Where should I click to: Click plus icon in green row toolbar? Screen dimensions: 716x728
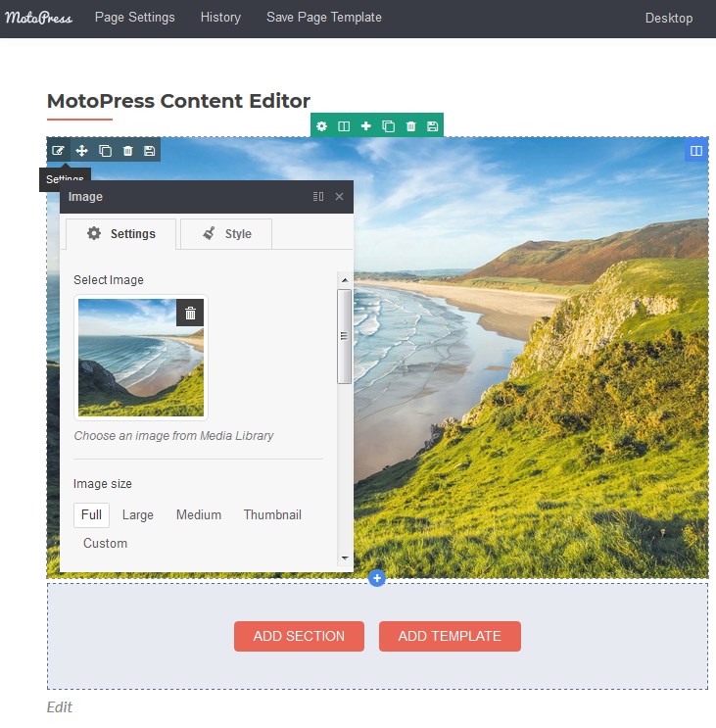pyautogui.click(x=366, y=125)
